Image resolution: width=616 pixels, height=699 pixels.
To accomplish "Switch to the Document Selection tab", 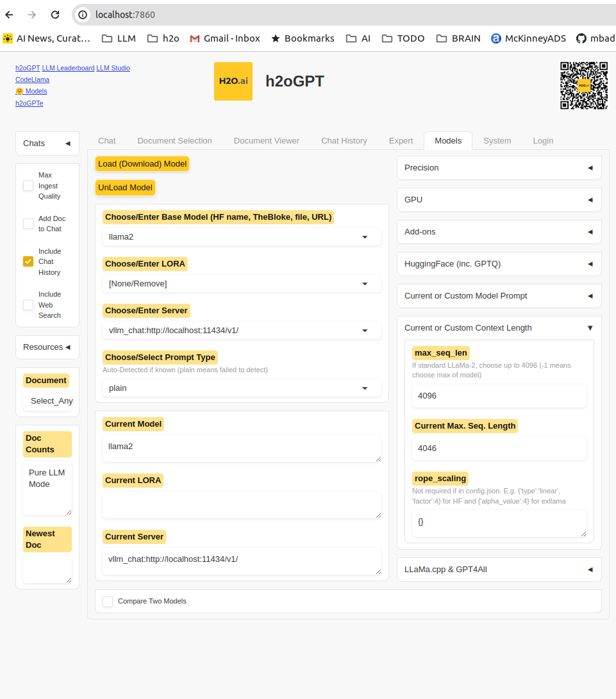I will (x=174, y=141).
